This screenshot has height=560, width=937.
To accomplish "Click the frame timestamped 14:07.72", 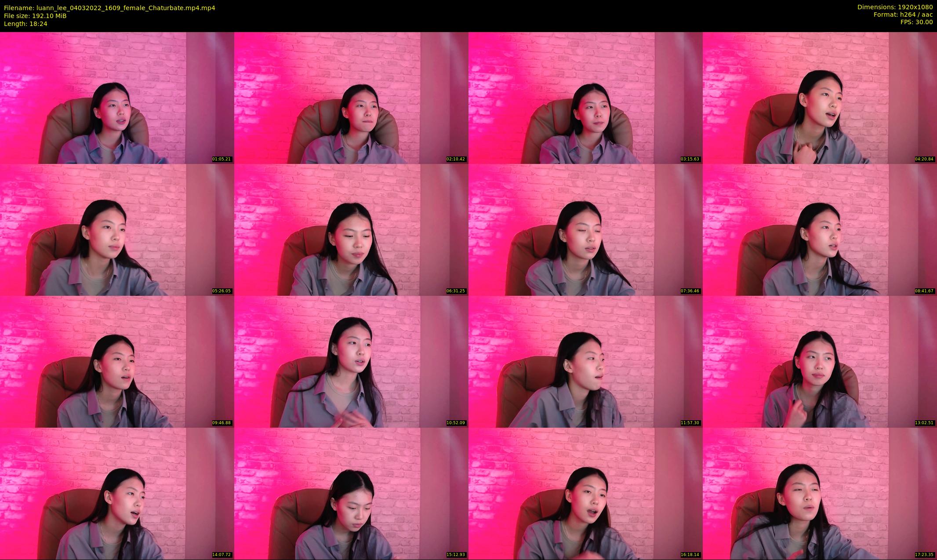I will 117,493.
